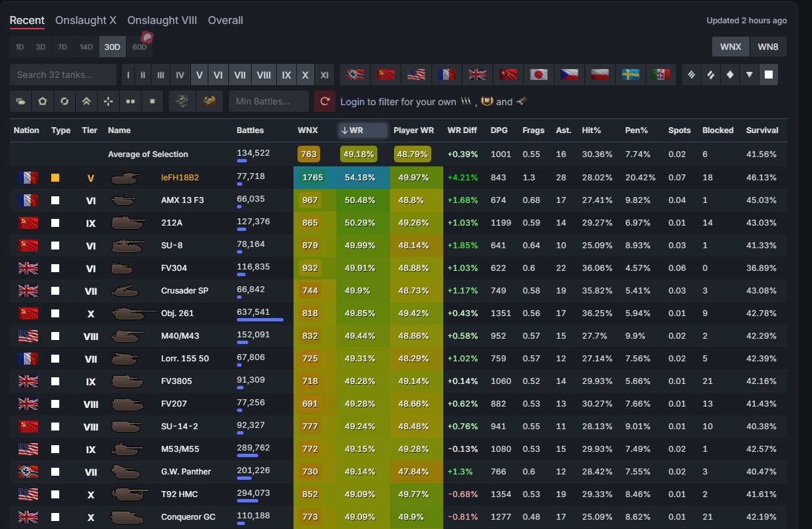Toggle the tier X filter

(305, 75)
